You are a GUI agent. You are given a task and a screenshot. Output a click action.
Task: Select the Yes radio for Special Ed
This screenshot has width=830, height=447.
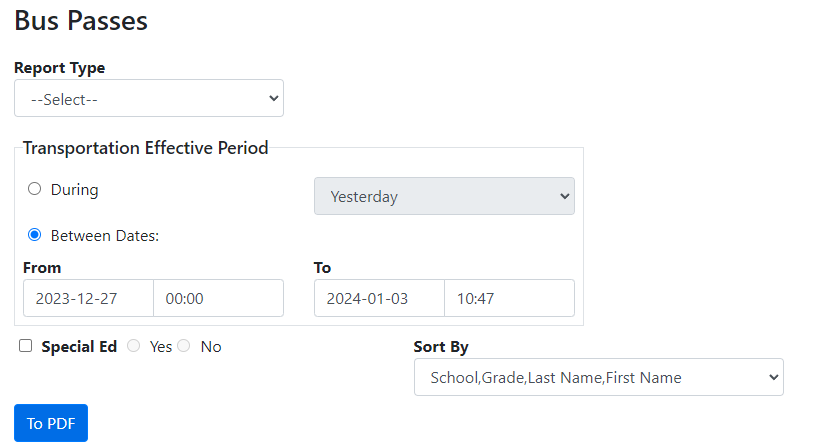[x=134, y=346]
